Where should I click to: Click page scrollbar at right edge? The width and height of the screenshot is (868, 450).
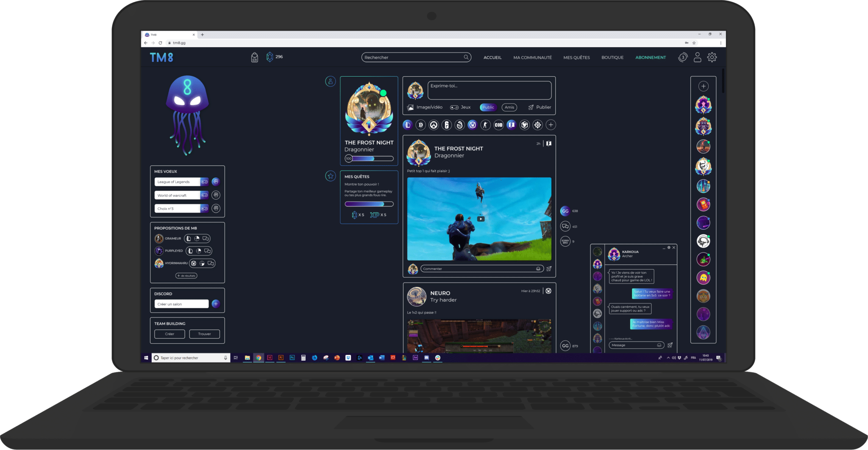(723, 81)
